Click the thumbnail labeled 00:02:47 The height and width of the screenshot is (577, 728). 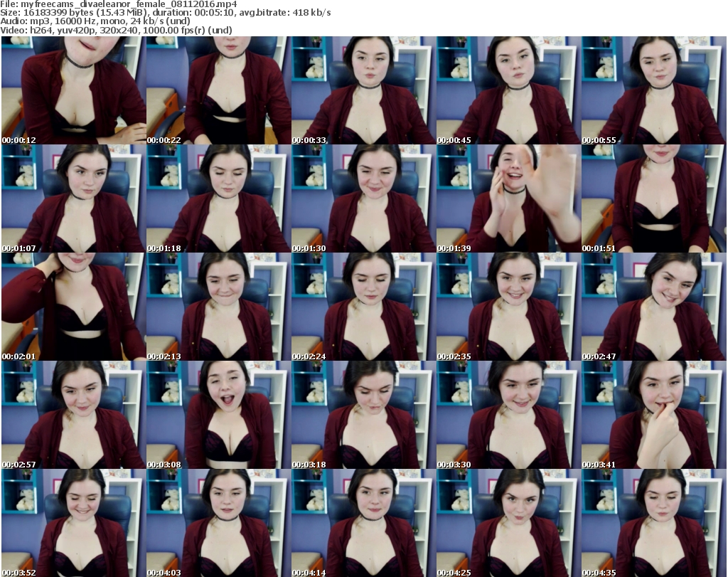pos(653,307)
